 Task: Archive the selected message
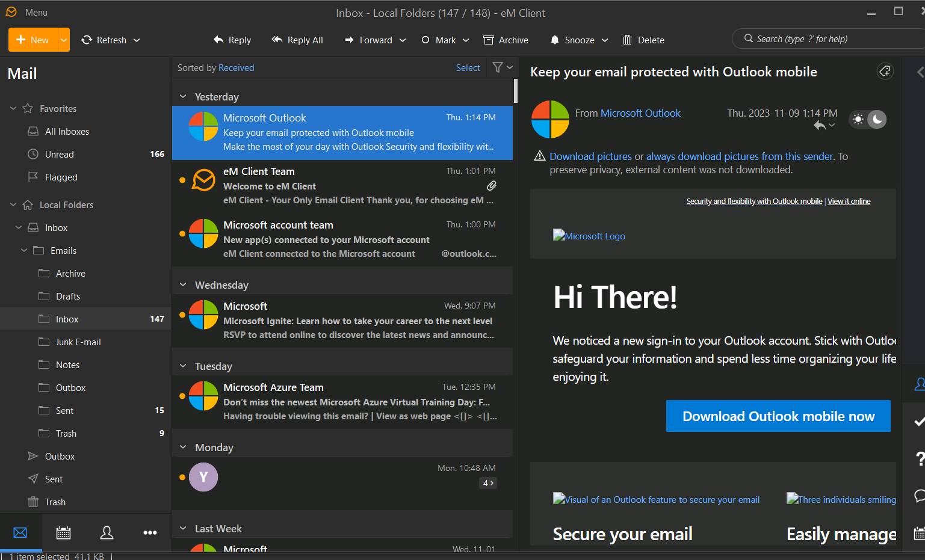click(x=506, y=40)
